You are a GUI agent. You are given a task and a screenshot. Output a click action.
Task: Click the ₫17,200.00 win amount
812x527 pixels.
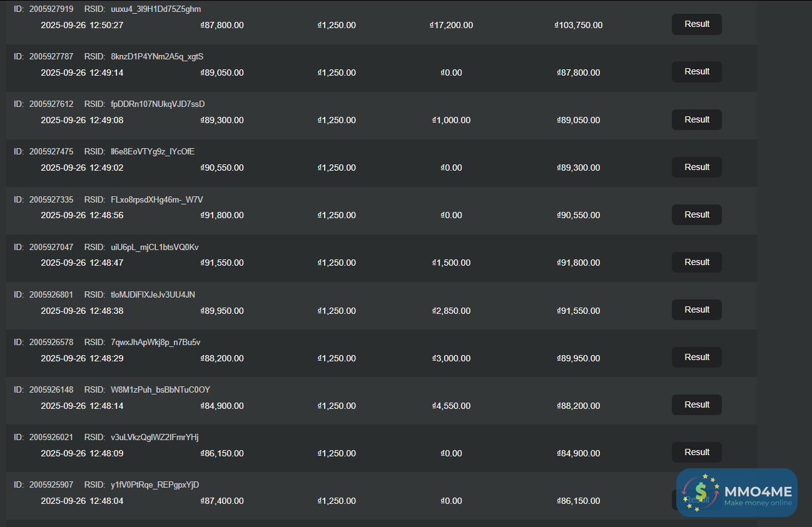point(452,26)
